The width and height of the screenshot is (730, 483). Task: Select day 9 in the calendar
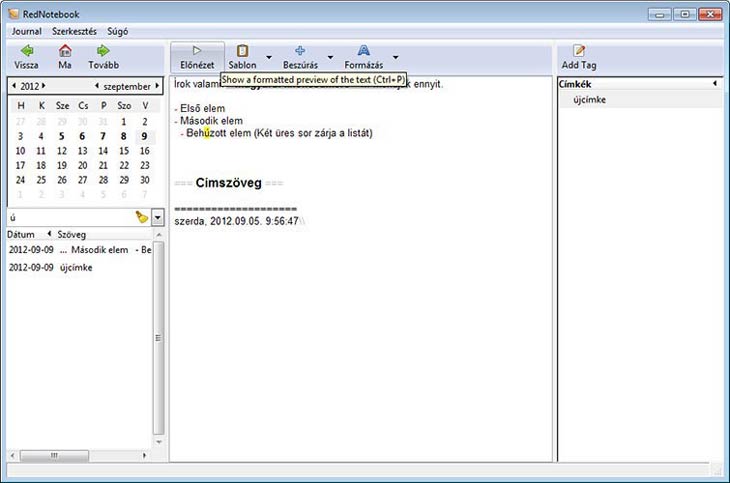coord(146,136)
